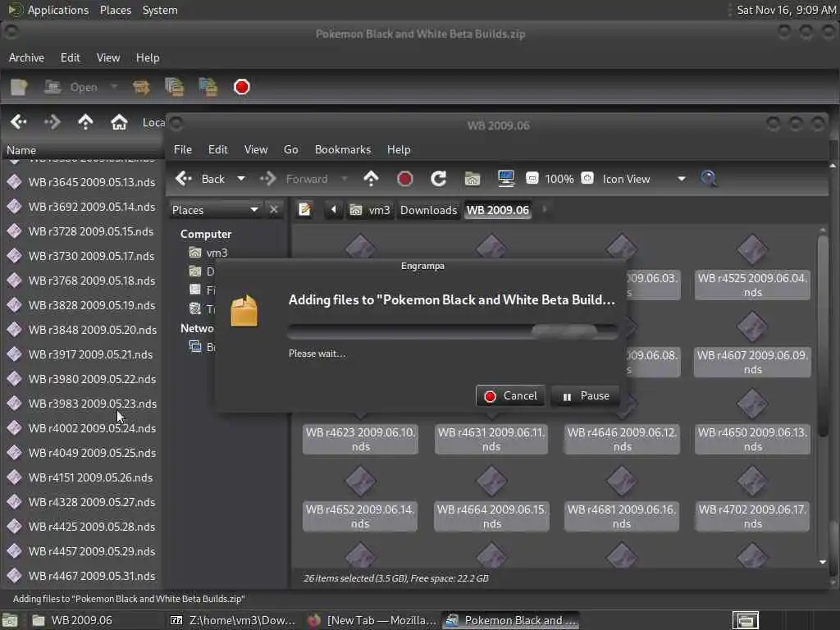The height and width of the screenshot is (630, 840).
Task: Click Forward in file manager toolbar
Action: coord(294,179)
